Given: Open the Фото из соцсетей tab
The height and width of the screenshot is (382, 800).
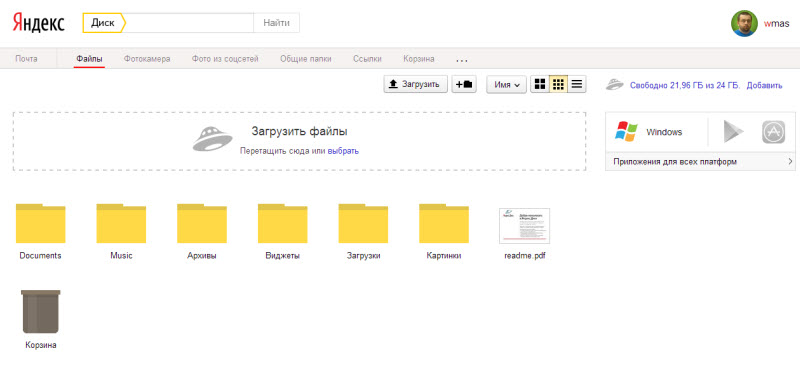Looking at the screenshot, I should (x=226, y=59).
